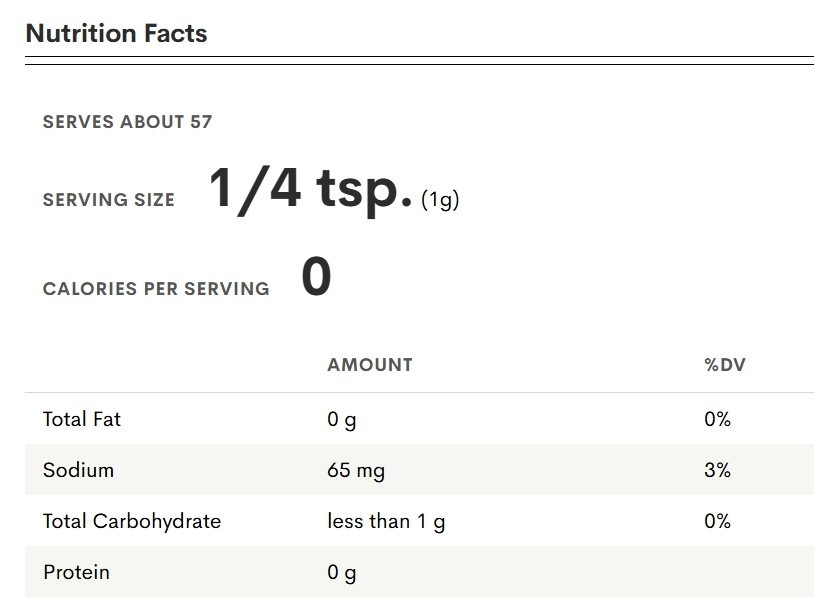Select the calories value 0
The width and height of the screenshot is (825, 600).
coord(316,276)
